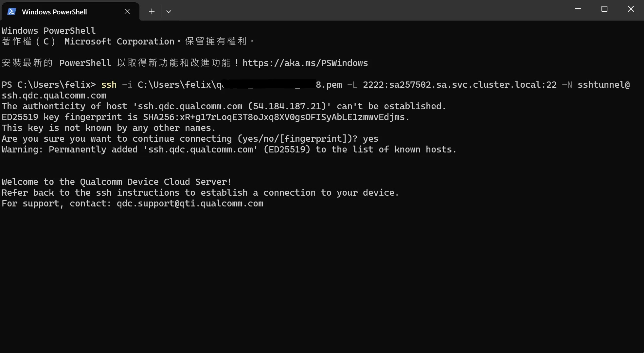
Task: Click the 2222:sa257502.sa.svc.cluster.local:22 argument
Action: pyautogui.click(x=460, y=84)
